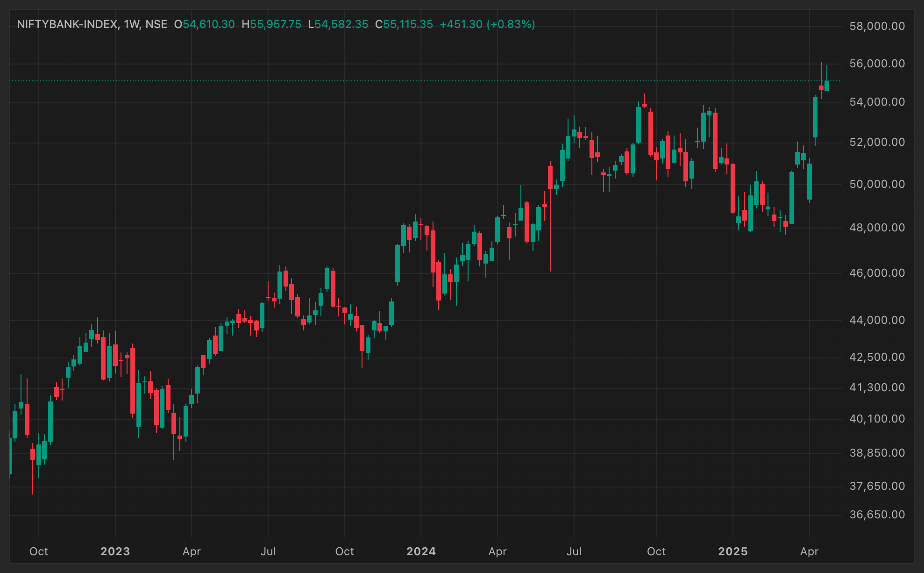Click the 46,000.00 price axis label

pos(877,273)
